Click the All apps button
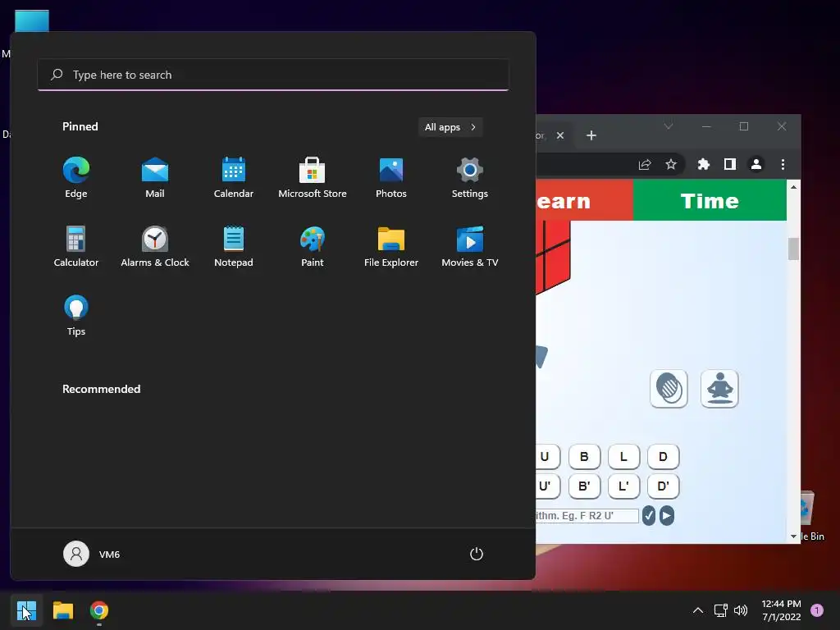The height and width of the screenshot is (630, 840). point(450,127)
